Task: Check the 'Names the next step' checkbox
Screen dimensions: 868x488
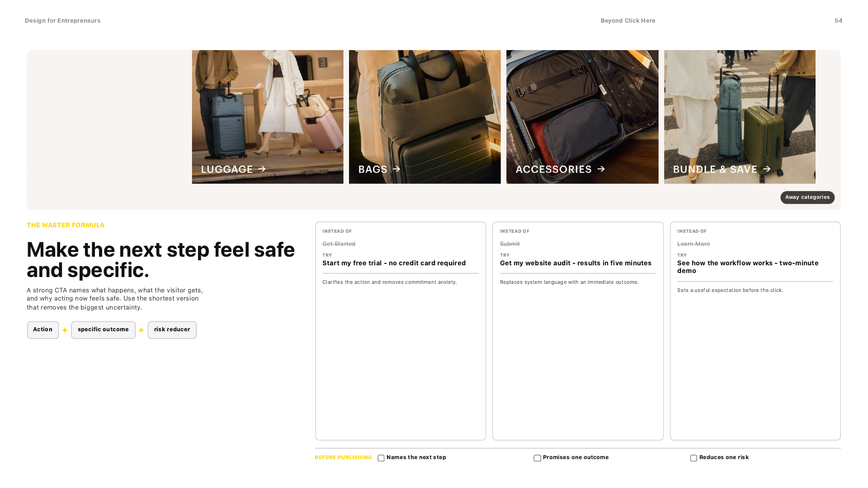Action: pyautogui.click(x=381, y=458)
